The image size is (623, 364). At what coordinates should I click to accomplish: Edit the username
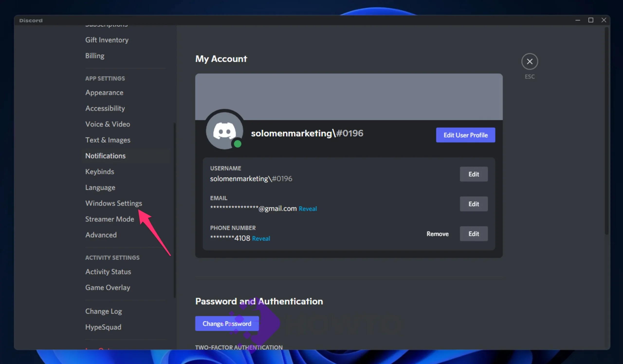pos(474,174)
